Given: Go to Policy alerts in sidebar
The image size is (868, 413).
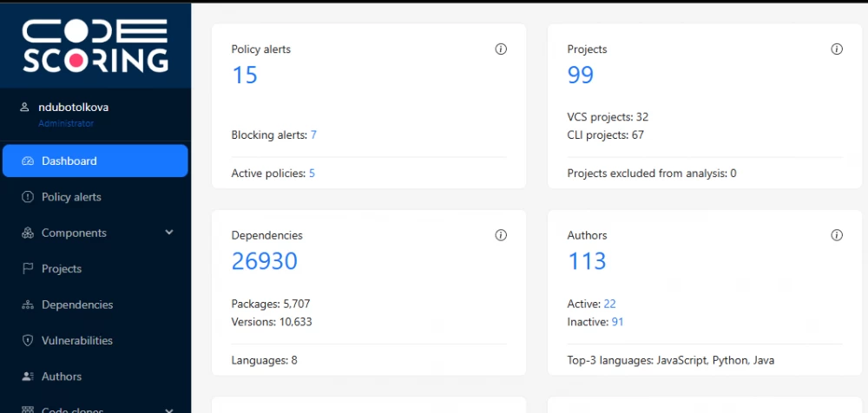Looking at the screenshot, I should [71, 197].
